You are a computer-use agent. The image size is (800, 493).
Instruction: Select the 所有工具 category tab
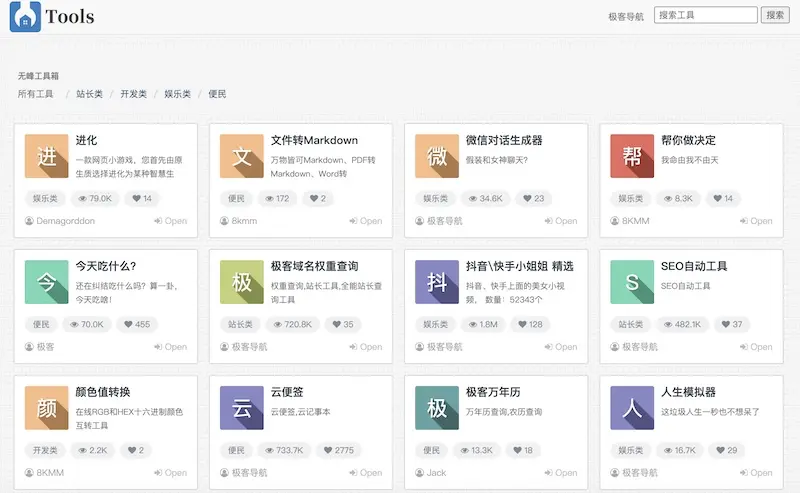point(35,94)
